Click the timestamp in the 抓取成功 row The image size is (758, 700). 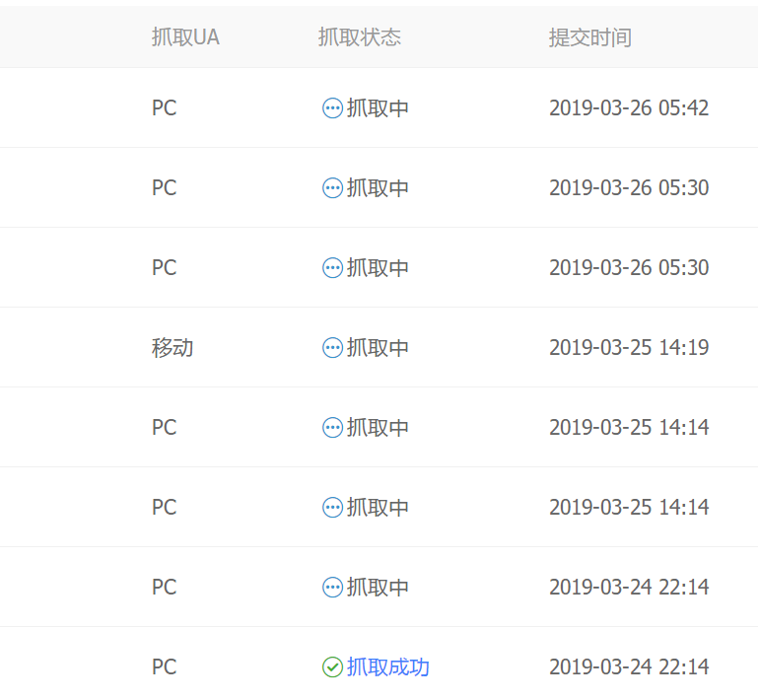pyautogui.click(x=629, y=667)
